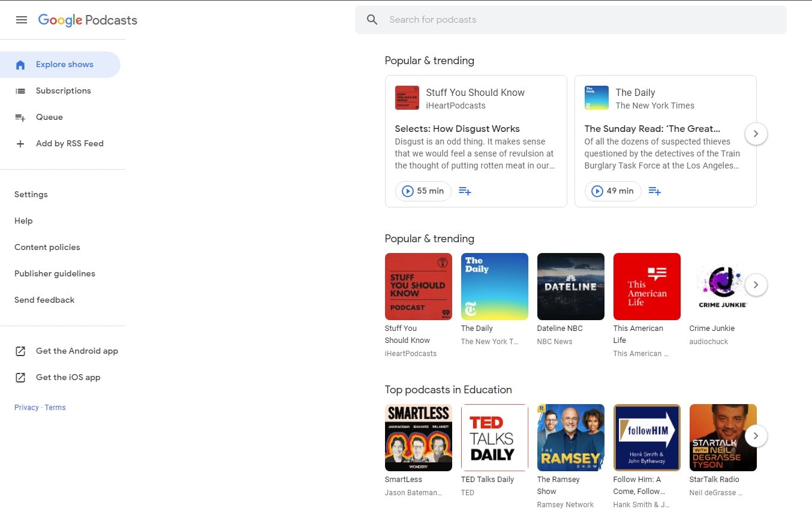
Task: Add The Sunday Read episode to queue
Action: point(654,191)
